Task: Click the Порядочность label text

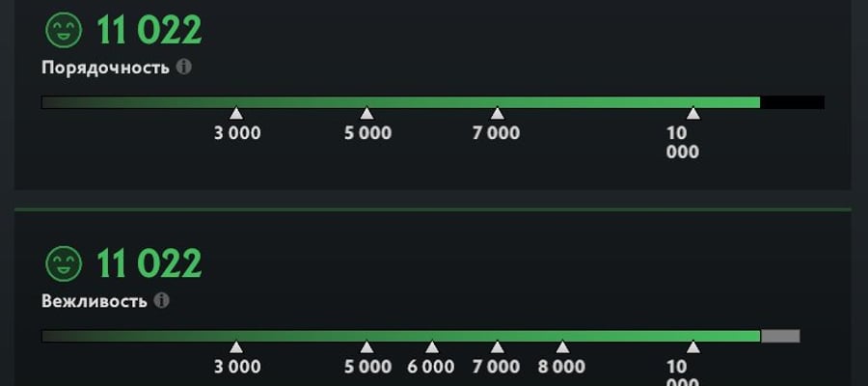Action: pyautogui.click(x=105, y=69)
